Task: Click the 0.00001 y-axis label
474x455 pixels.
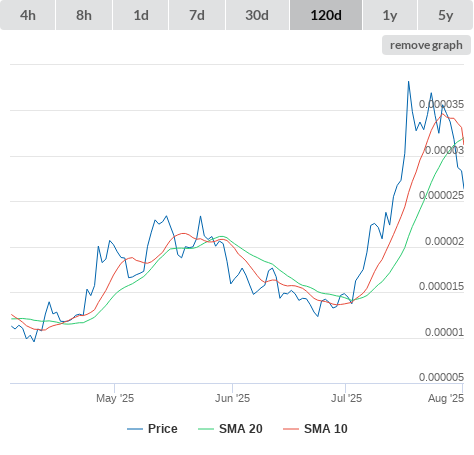Action: point(444,332)
